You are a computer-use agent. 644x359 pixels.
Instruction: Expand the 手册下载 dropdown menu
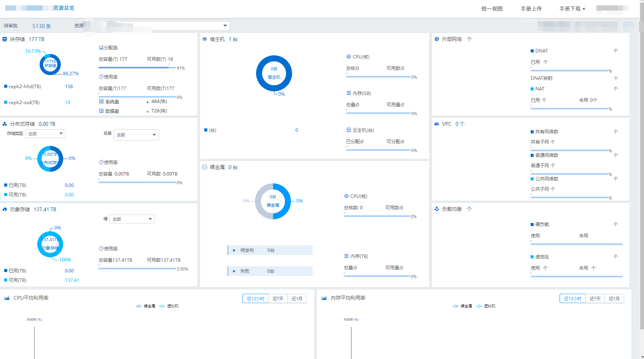click(572, 9)
